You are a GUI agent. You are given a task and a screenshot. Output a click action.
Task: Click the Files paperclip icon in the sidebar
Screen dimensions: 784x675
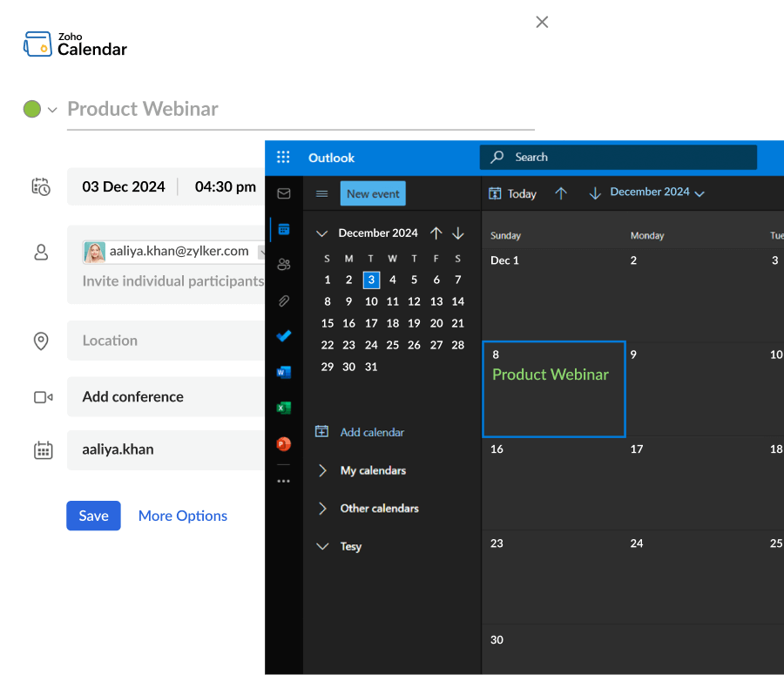[283, 300]
